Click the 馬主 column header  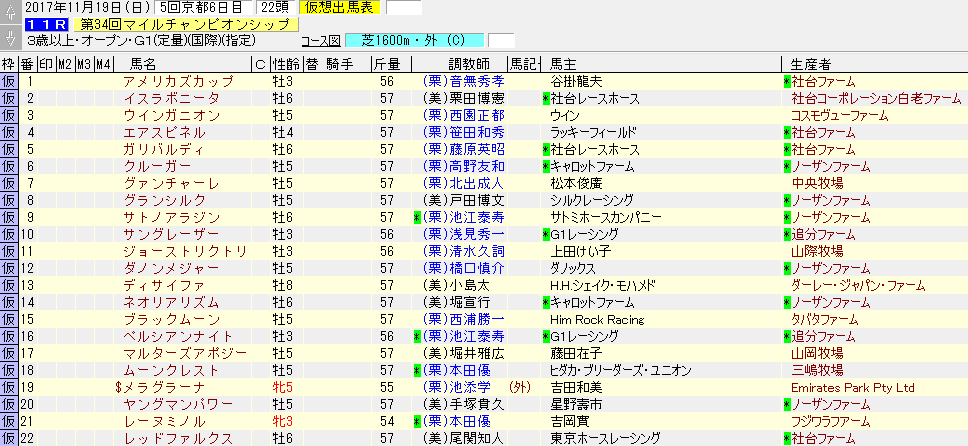point(562,64)
